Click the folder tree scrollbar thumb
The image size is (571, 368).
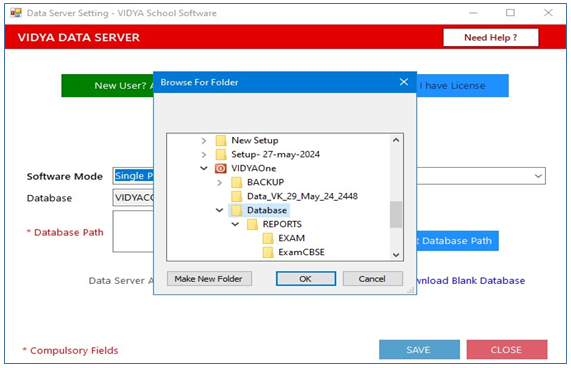396,214
